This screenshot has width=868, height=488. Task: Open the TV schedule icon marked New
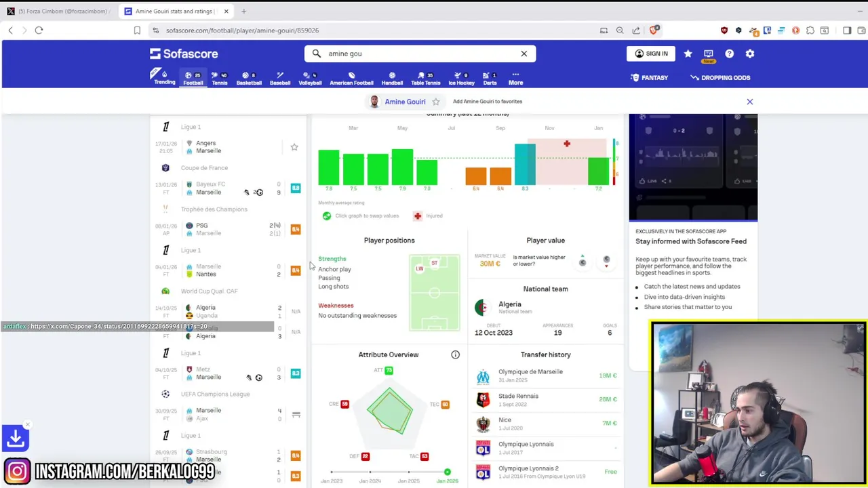tap(709, 55)
